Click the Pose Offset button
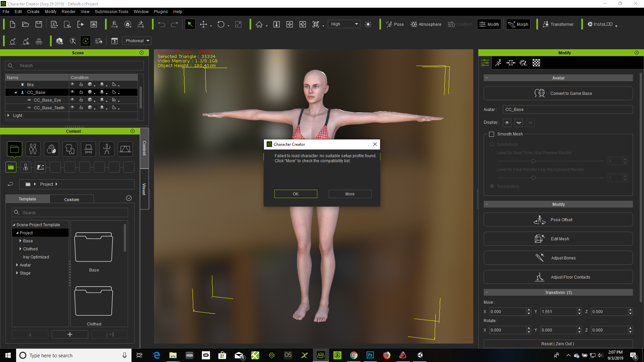The image size is (644, 362). [558, 220]
